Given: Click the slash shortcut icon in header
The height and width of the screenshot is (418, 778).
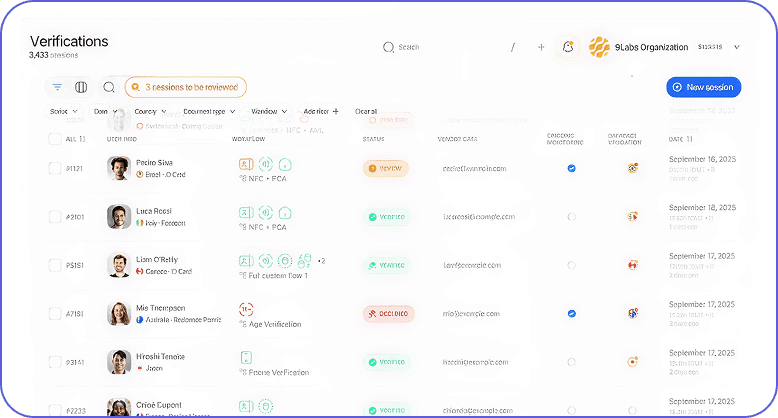Looking at the screenshot, I should [513, 47].
